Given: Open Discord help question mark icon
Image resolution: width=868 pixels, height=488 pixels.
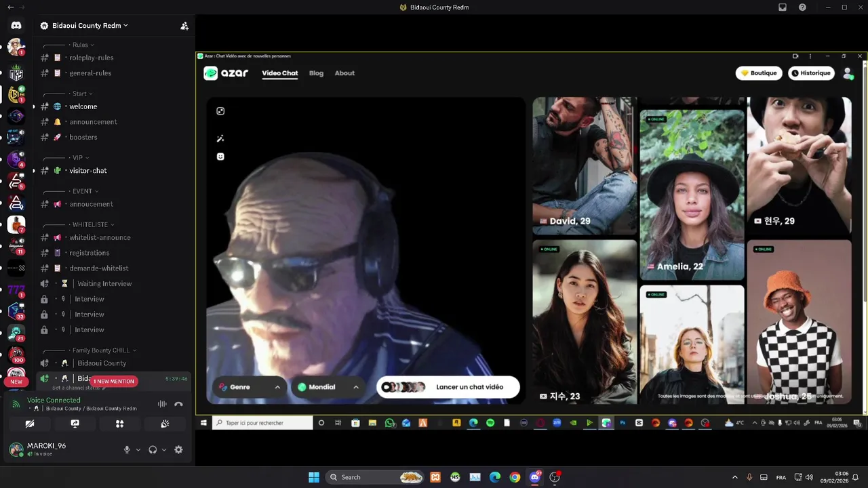Looking at the screenshot, I should coord(803,7).
